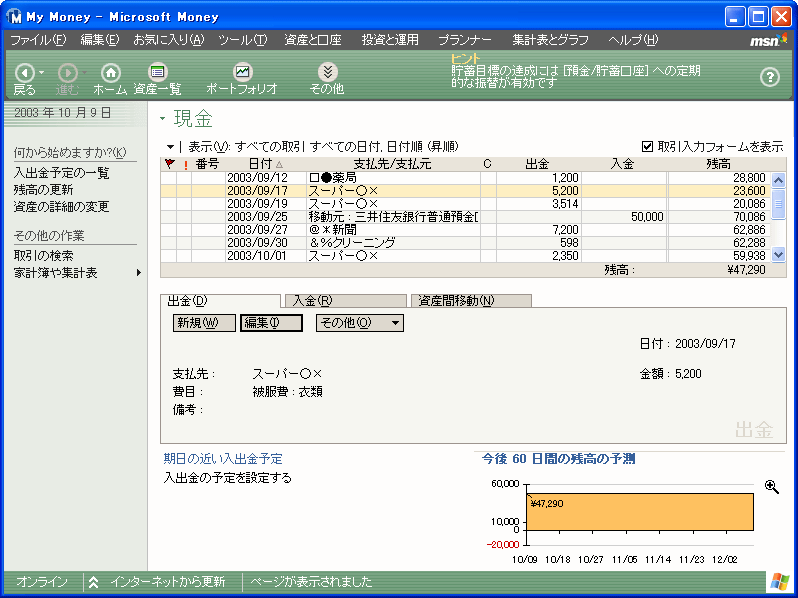798x598 pixels.
Task: Expand 家計簿や集計表 submenu arrow
Action: coord(138,273)
